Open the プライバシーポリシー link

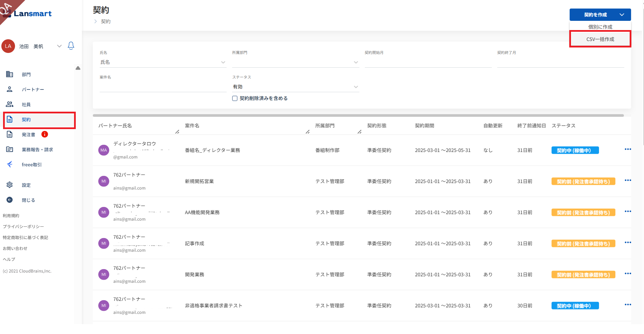click(x=23, y=227)
